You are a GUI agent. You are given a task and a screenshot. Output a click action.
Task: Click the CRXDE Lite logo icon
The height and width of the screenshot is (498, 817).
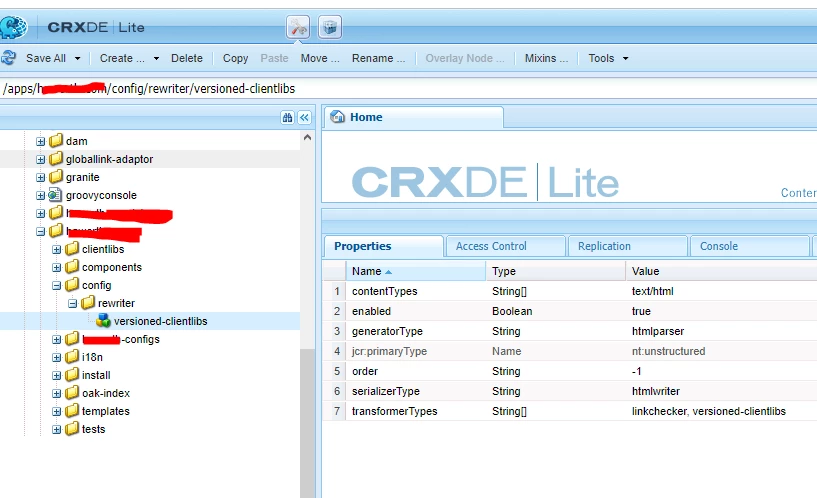pos(13,27)
